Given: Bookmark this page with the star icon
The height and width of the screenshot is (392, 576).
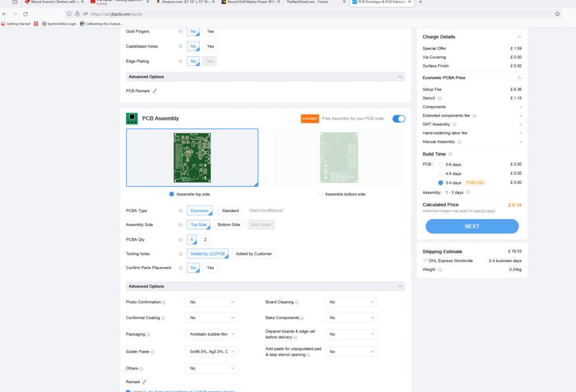Looking at the screenshot, I should [x=557, y=13].
